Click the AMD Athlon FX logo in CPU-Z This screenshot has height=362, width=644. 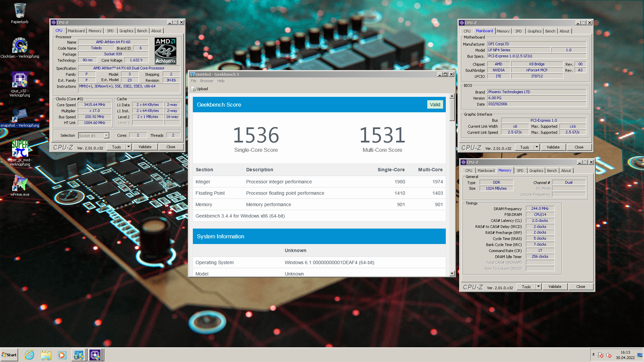(166, 51)
